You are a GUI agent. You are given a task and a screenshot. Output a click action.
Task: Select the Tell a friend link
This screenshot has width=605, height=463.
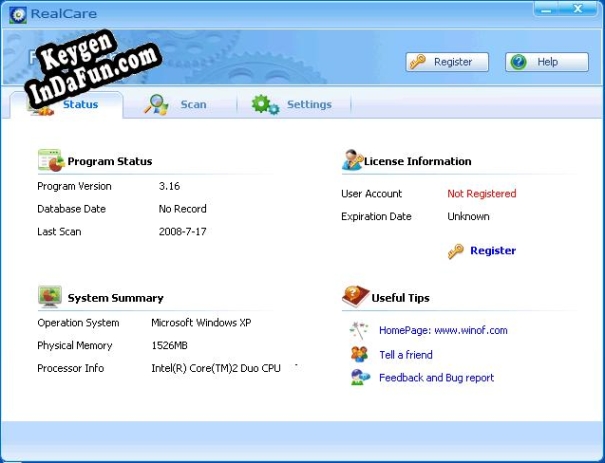pos(406,355)
